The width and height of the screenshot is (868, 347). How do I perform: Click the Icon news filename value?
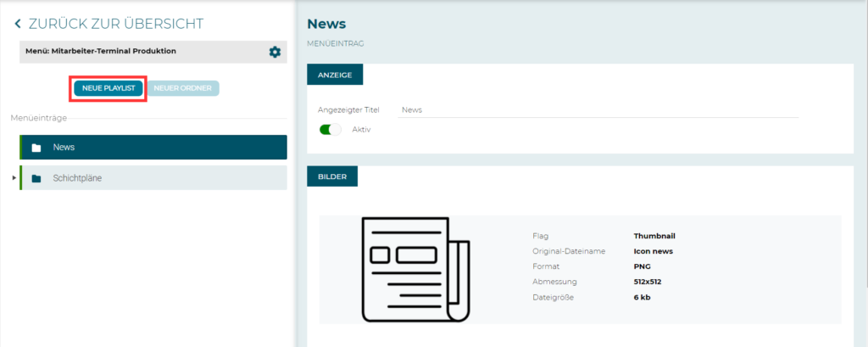coord(654,251)
